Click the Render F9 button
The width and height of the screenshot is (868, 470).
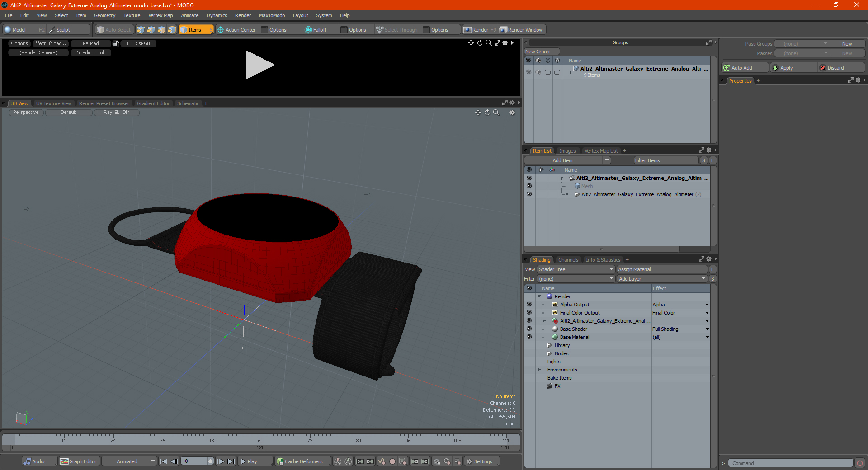480,30
